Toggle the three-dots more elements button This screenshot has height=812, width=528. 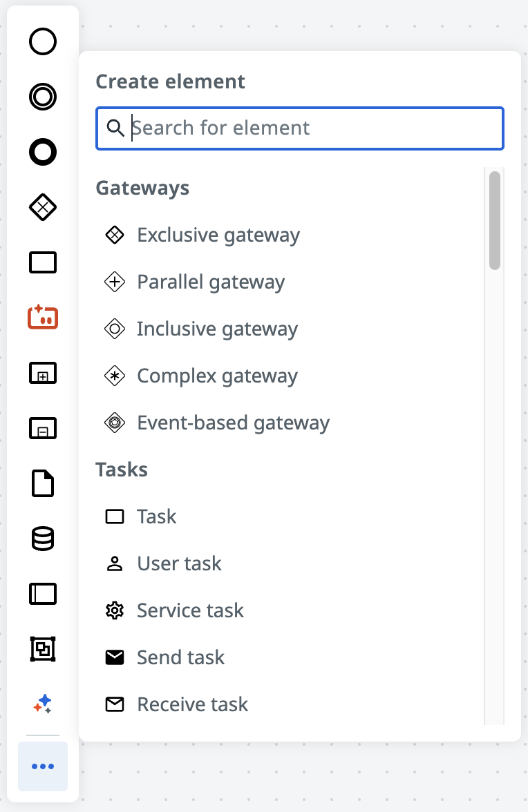42,766
